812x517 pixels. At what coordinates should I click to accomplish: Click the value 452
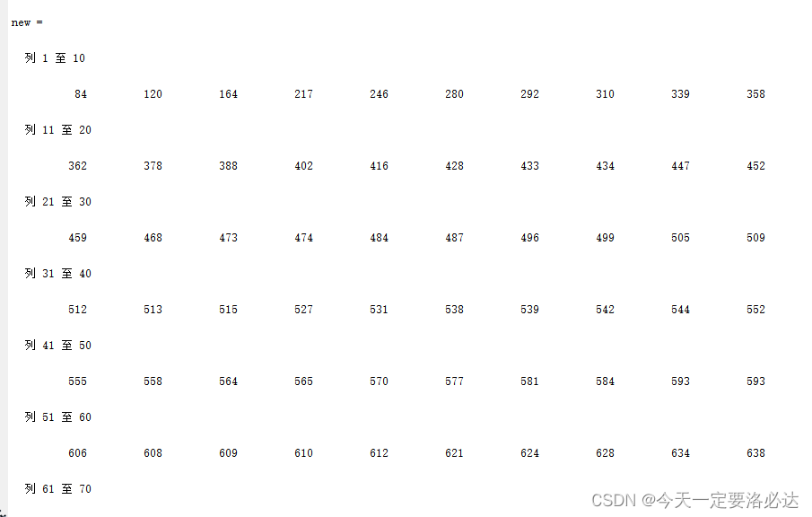click(756, 166)
